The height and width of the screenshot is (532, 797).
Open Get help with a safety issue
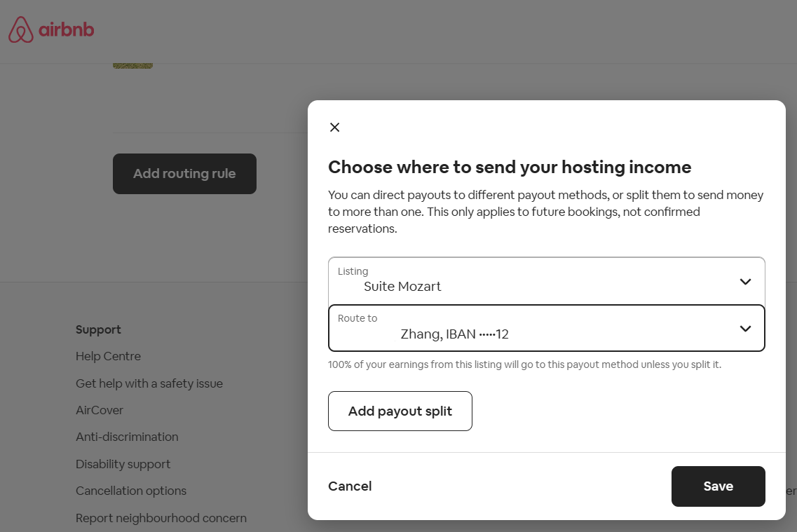(149, 383)
